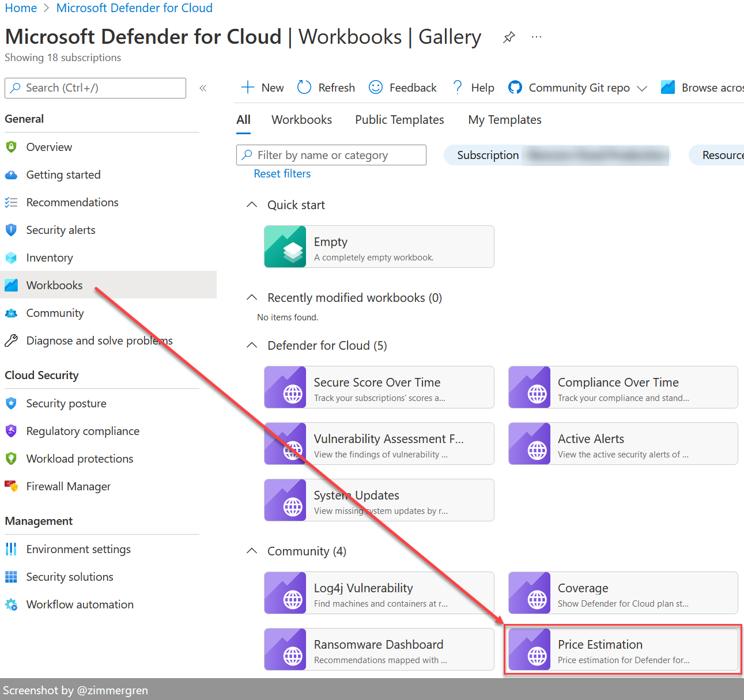Open the Community Git repo dropdown arrow
The height and width of the screenshot is (700, 744).
(642, 88)
